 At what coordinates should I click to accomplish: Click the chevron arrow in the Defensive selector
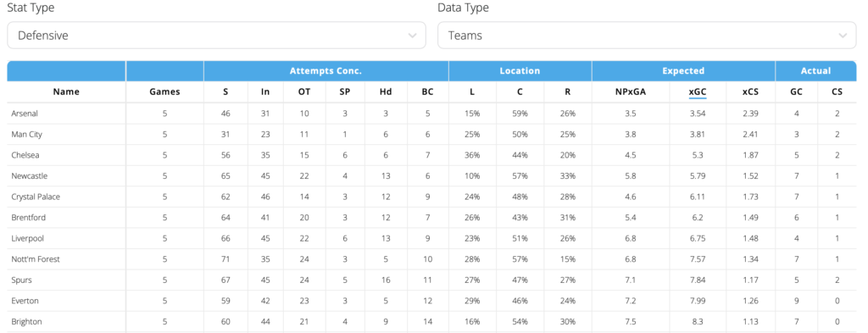[412, 36]
